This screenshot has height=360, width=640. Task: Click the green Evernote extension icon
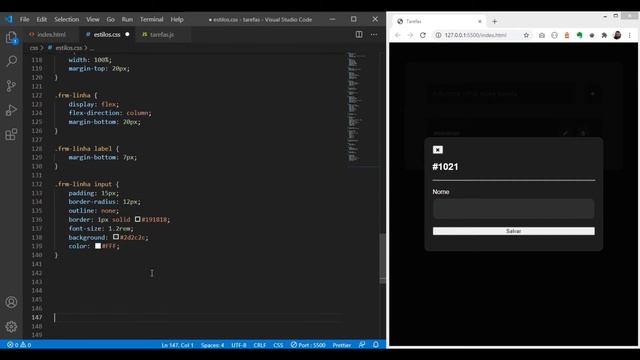[579, 35]
